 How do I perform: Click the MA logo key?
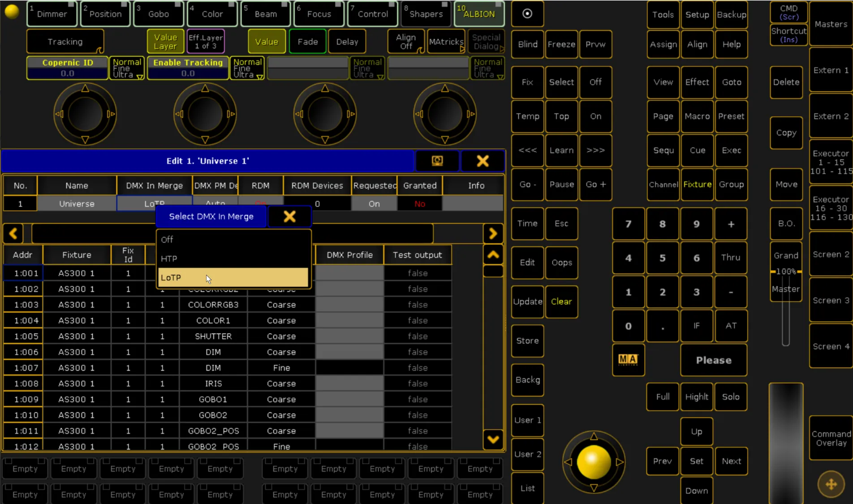pos(628,360)
